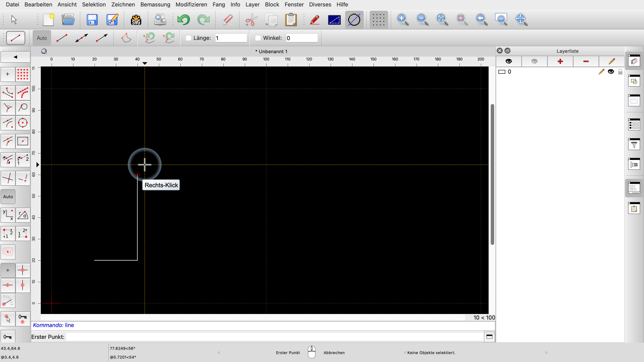Open the Bemassung menu
The image size is (644, 362).
(155, 4)
